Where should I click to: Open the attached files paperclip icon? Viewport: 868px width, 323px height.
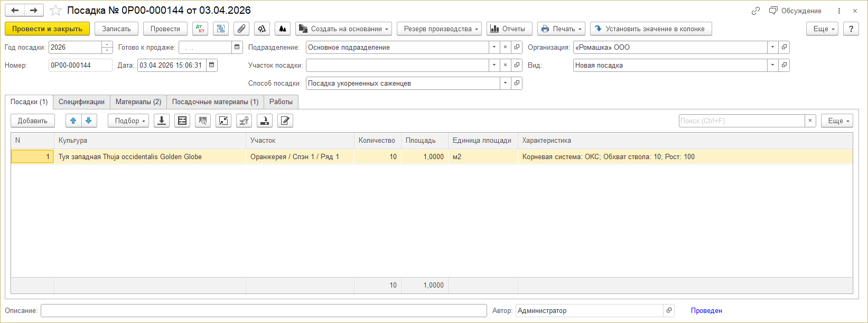[241, 29]
